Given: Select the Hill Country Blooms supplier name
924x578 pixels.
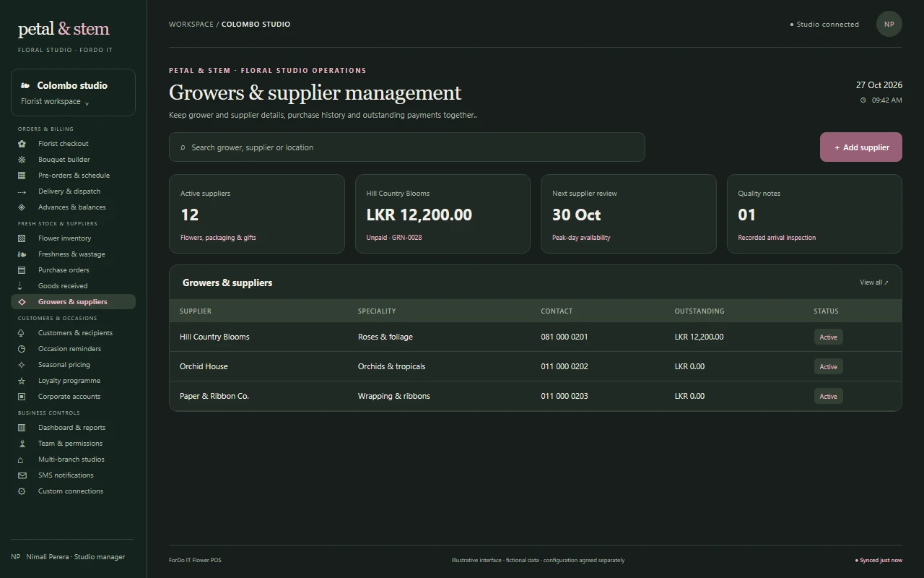Looking at the screenshot, I should coord(214,337).
